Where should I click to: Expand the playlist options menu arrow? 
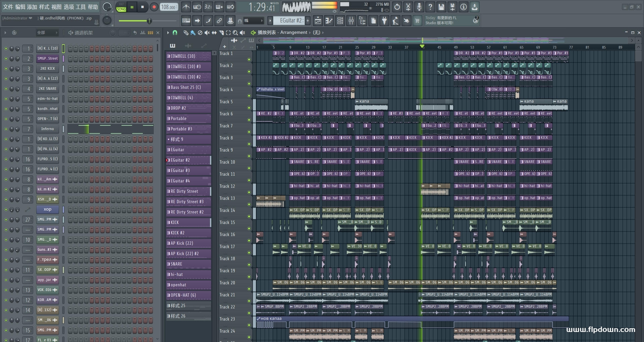point(168,33)
